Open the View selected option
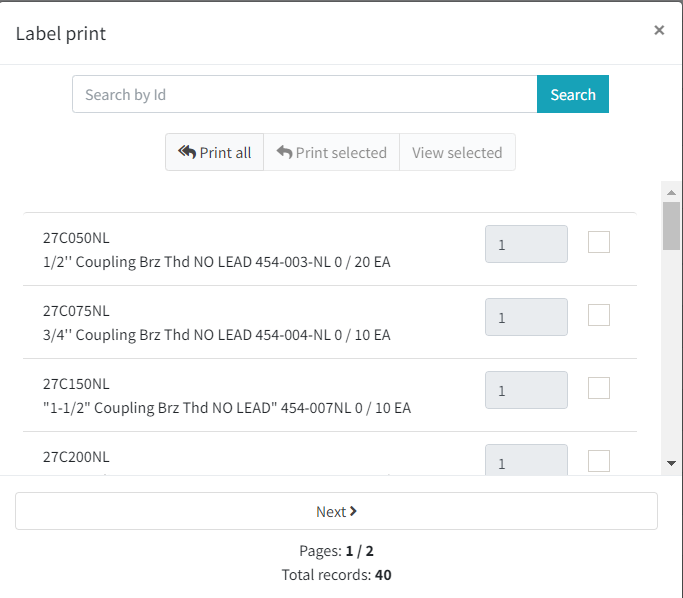 click(x=457, y=153)
